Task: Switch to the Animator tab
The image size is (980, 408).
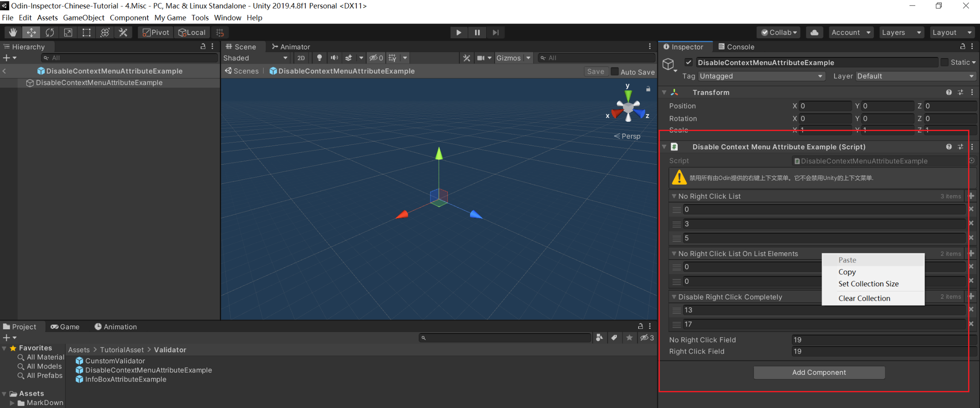Action: click(x=291, y=47)
